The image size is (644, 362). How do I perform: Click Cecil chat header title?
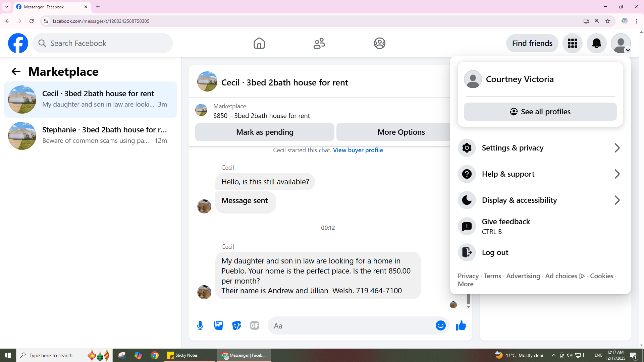(284, 82)
